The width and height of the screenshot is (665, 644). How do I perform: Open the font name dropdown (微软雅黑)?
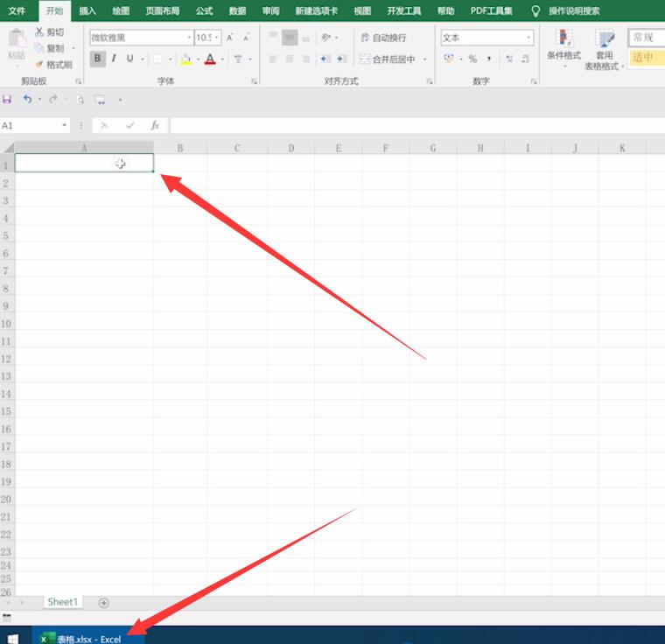pos(189,38)
